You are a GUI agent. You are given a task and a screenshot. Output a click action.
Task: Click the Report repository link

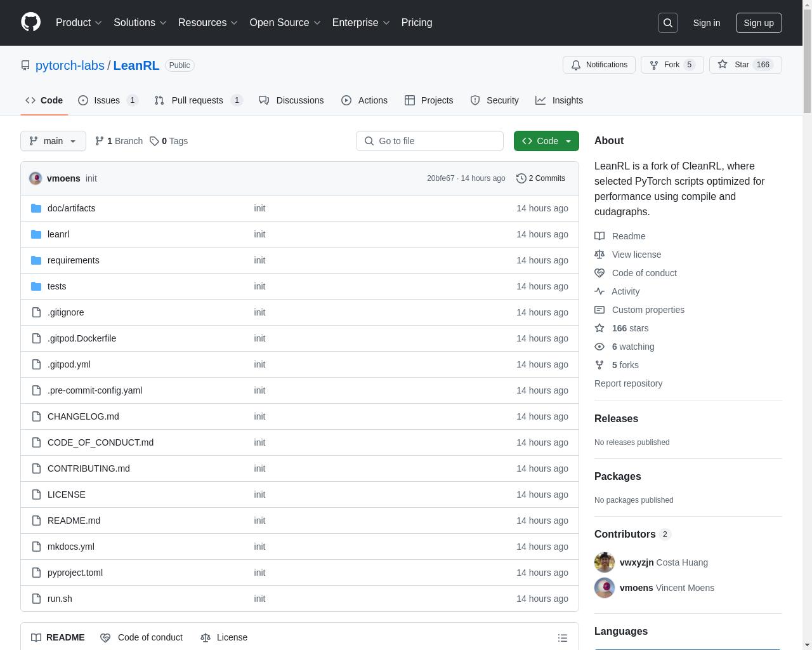[628, 383]
